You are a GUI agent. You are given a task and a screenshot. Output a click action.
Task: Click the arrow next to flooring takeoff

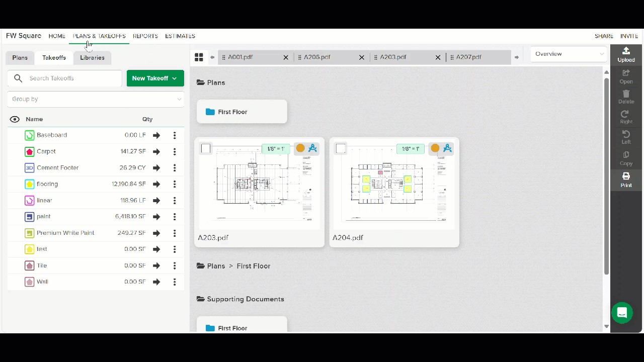[x=156, y=184]
